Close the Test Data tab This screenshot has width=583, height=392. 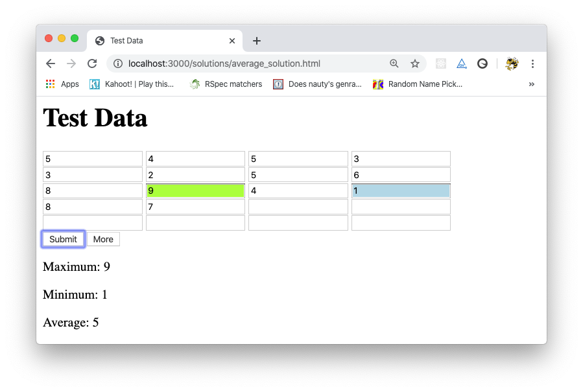point(232,41)
